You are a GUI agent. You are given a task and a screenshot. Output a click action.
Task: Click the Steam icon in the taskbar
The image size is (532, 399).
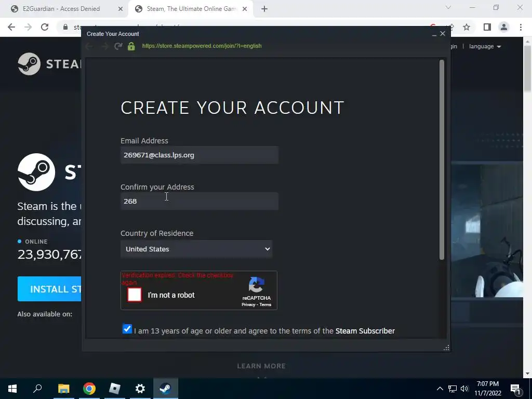(x=166, y=389)
